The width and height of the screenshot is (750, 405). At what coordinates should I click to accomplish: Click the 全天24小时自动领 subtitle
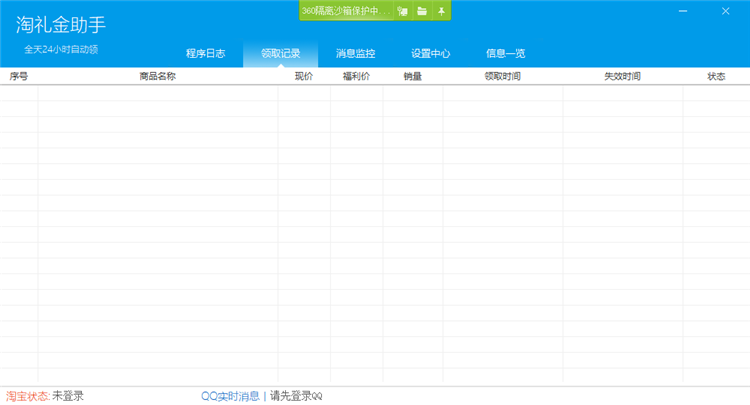click(61, 49)
